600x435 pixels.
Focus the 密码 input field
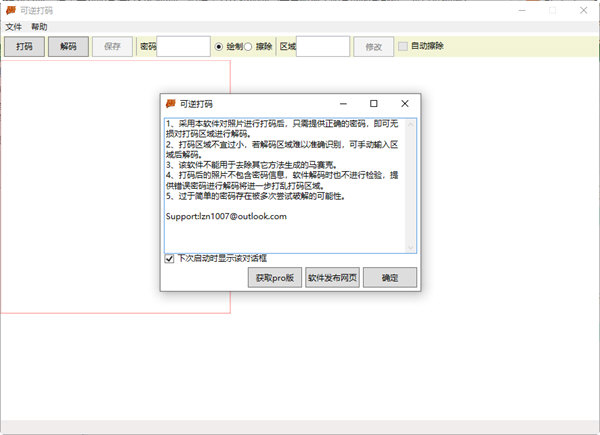[183, 47]
